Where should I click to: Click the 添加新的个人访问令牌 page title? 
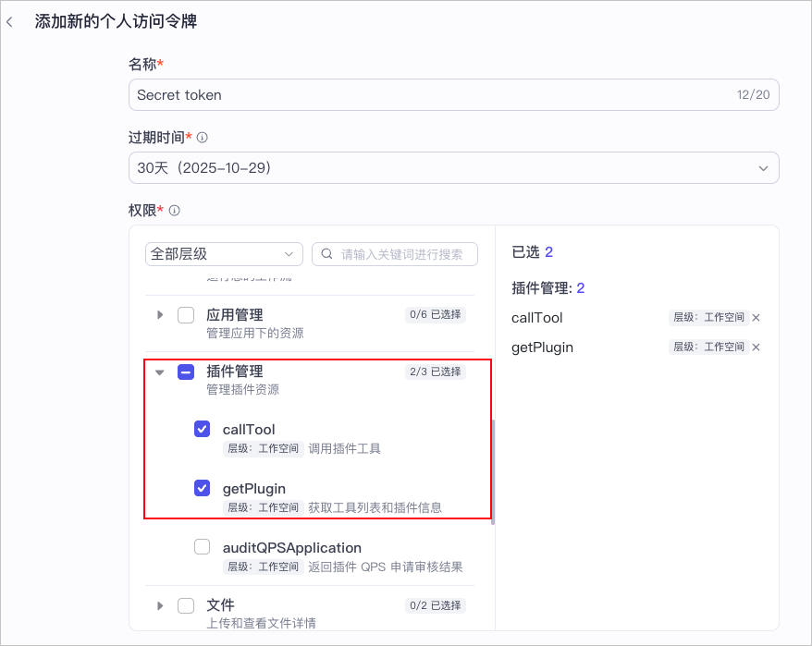pyautogui.click(x=116, y=22)
